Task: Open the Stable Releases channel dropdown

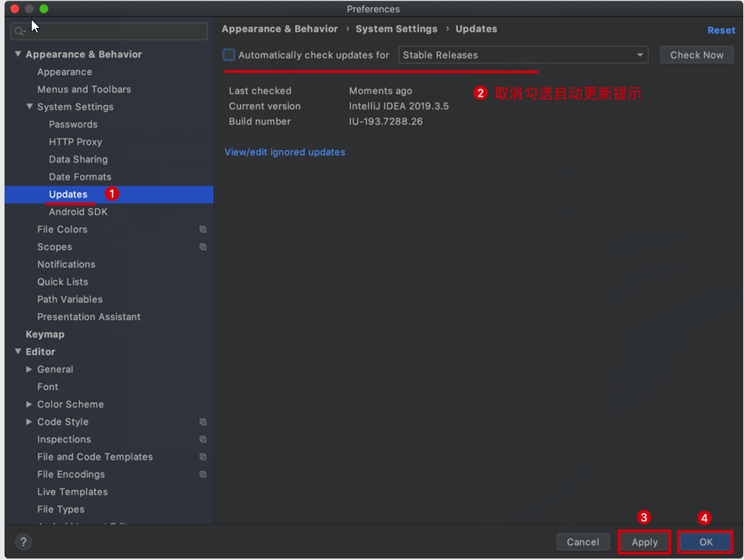Action: coord(523,55)
